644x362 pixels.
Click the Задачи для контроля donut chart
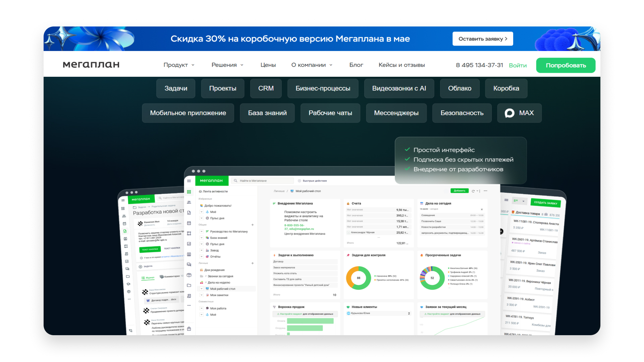coord(359,278)
